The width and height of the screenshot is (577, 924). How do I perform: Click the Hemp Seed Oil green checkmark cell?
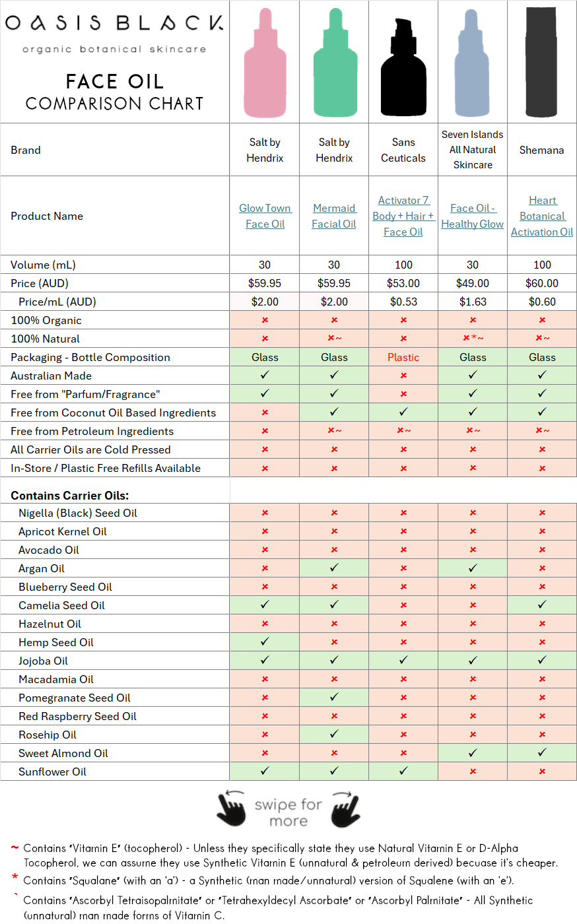click(x=265, y=642)
